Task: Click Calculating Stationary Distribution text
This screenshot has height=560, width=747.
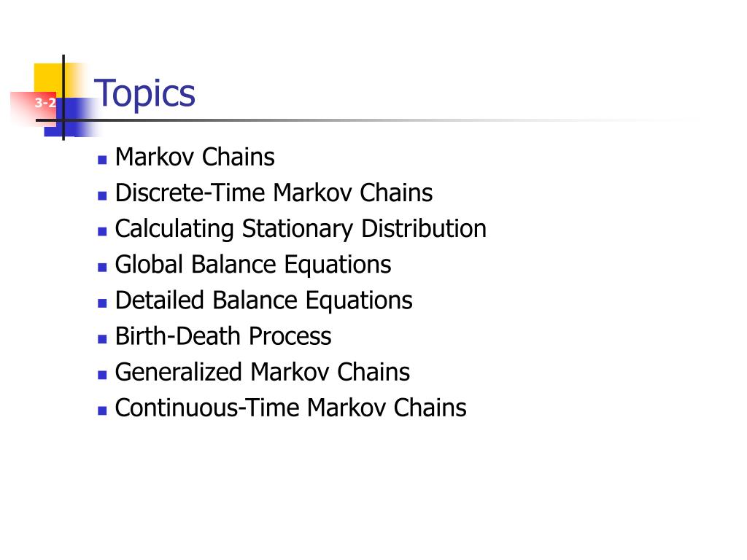Action: click(301, 229)
